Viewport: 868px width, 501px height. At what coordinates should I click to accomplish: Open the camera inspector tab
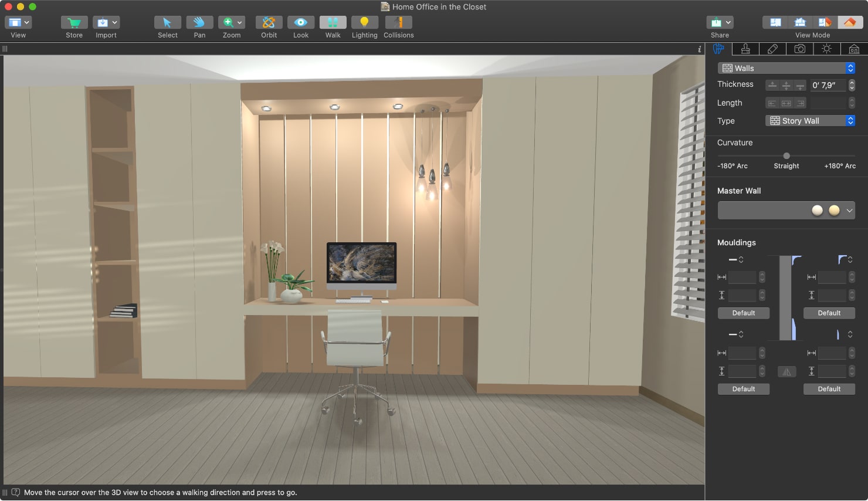800,49
